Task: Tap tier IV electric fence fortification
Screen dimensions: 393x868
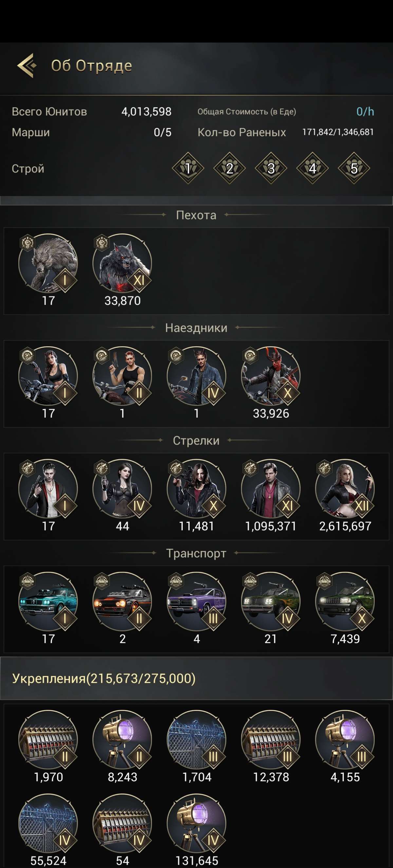Action: [48, 823]
